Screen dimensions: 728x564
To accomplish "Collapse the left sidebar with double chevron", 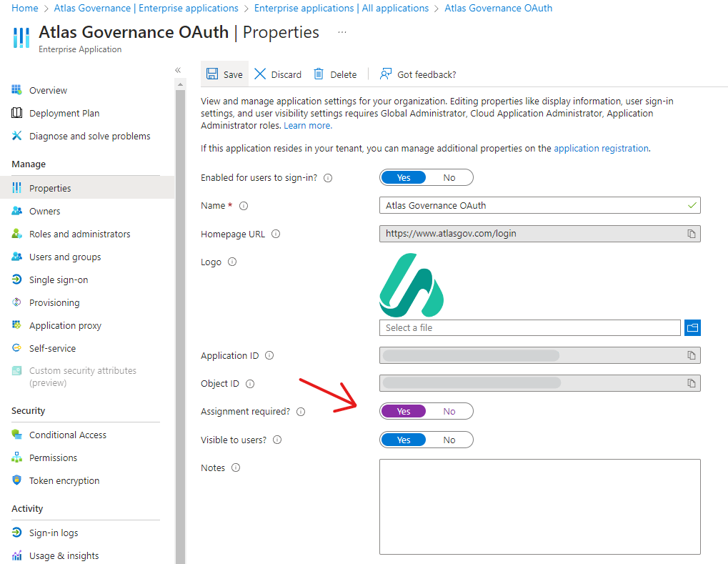I will click(178, 70).
